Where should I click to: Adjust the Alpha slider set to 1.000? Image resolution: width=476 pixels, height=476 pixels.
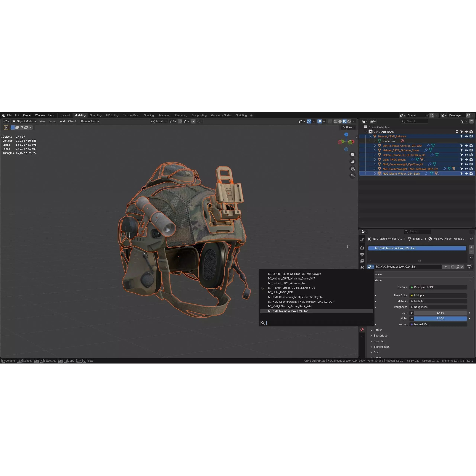click(x=440, y=318)
